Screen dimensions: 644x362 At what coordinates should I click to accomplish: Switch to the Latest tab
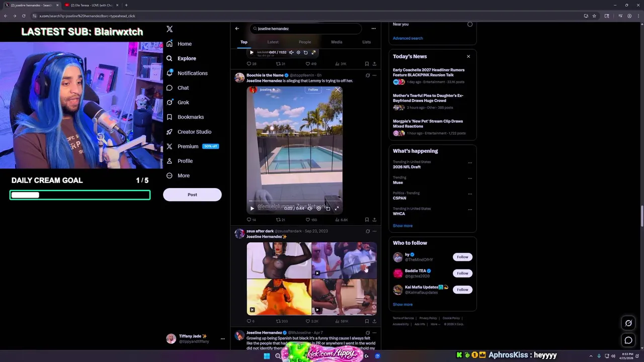[273, 42]
